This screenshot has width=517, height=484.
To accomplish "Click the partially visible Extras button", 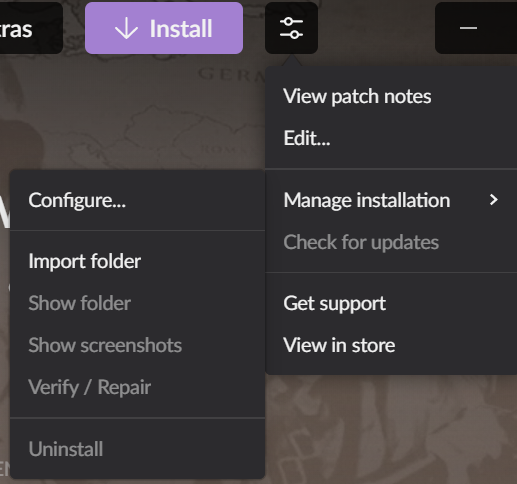I will [x=31, y=28].
